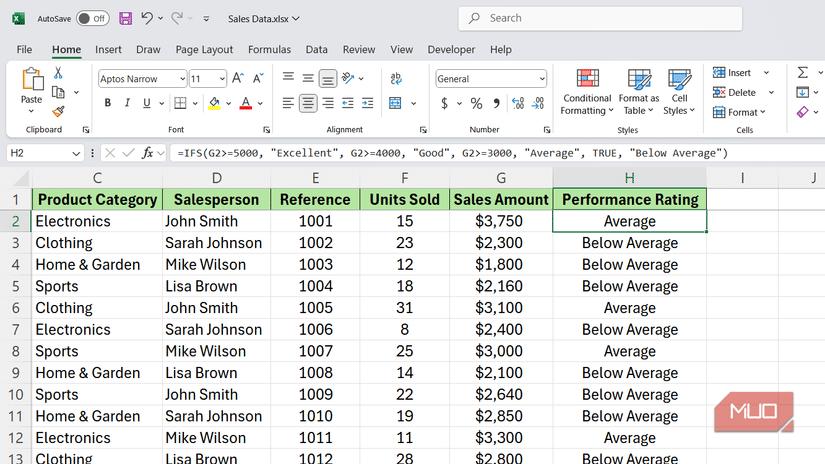Open Font settings dialog launcher

coord(267,130)
